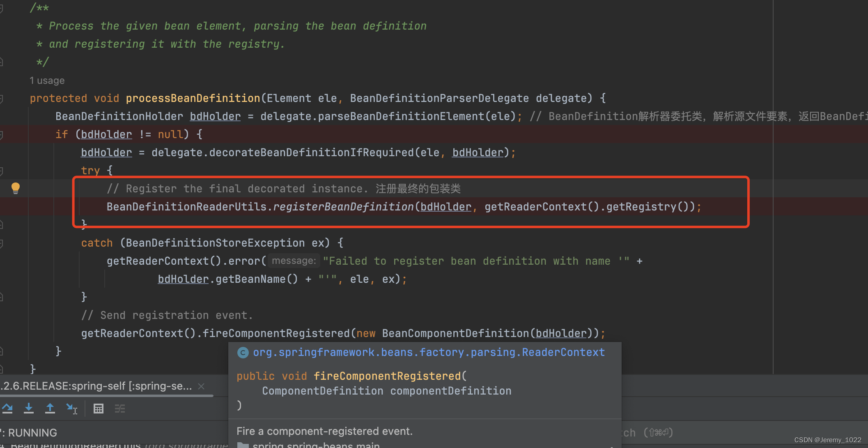Open the org.springframework.beans.factory.parsing.ReaderContext link
The width and height of the screenshot is (868, 448).
pyautogui.click(x=429, y=352)
